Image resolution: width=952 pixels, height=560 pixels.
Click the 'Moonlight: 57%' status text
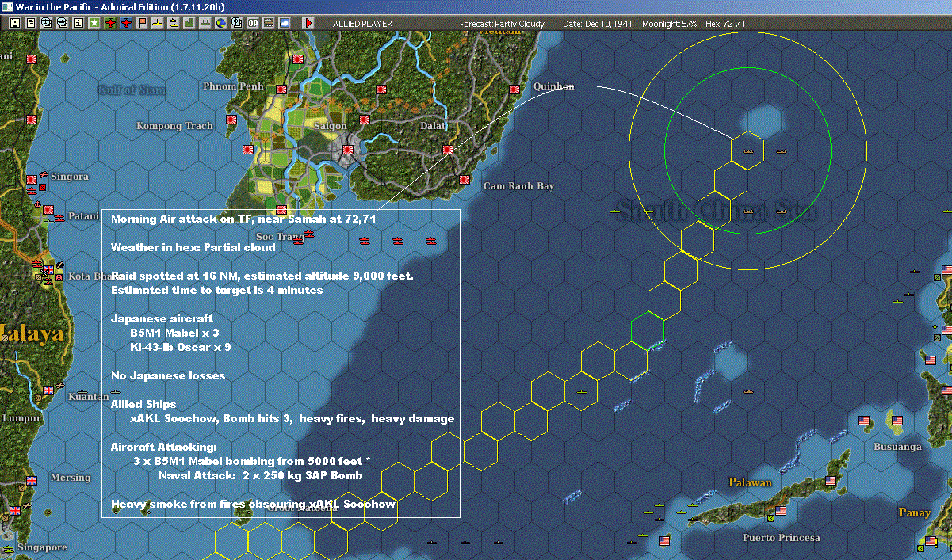670,24
